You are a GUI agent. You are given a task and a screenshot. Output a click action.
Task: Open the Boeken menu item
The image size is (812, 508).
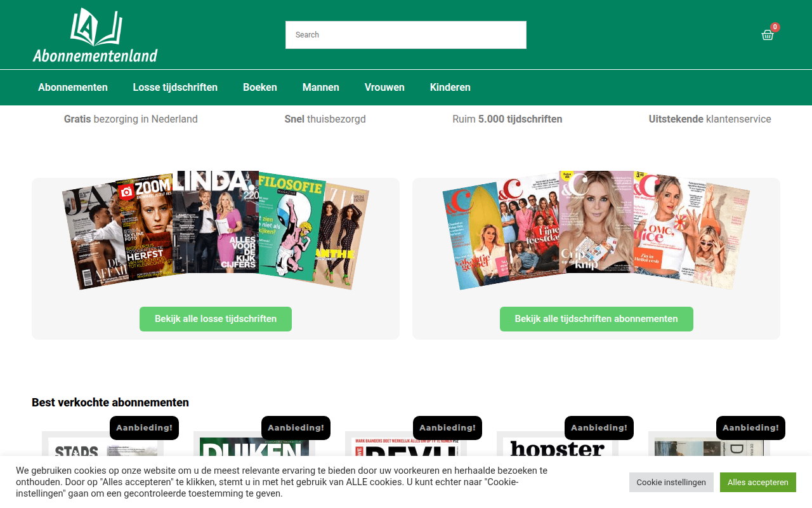pyautogui.click(x=260, y=88)
